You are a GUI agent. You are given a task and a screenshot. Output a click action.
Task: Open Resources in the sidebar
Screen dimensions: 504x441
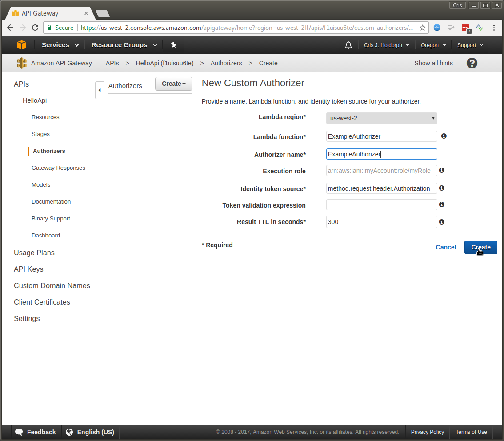(45, 117)
